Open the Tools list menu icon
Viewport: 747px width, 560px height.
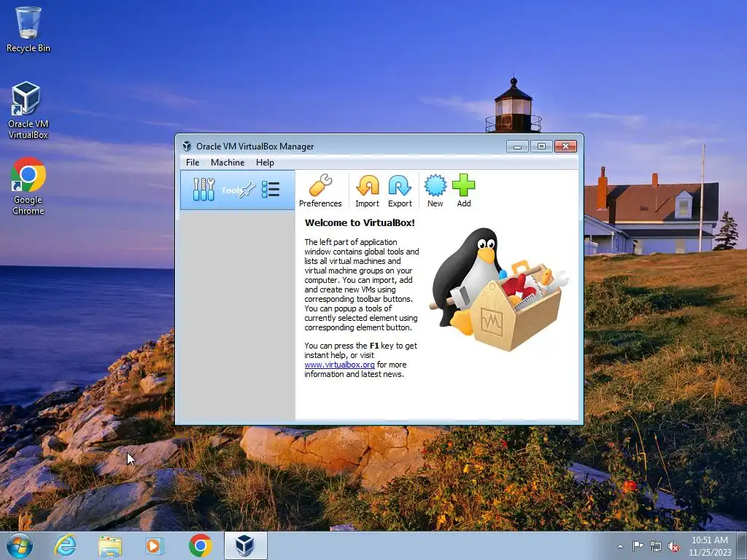pos(271,190)
